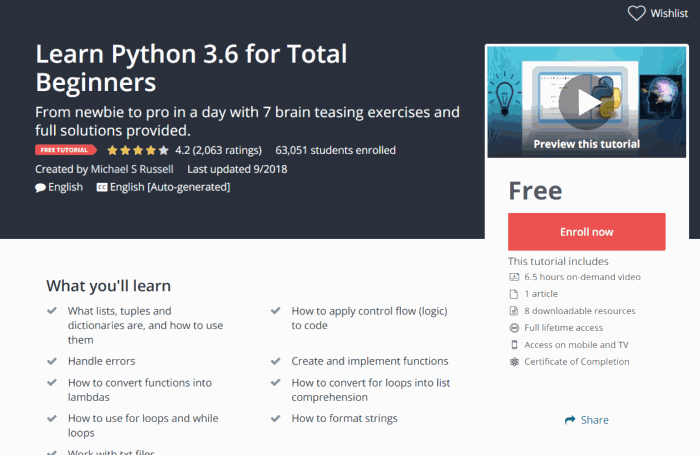Click the This tutorial includes heading

click(558, 261)
